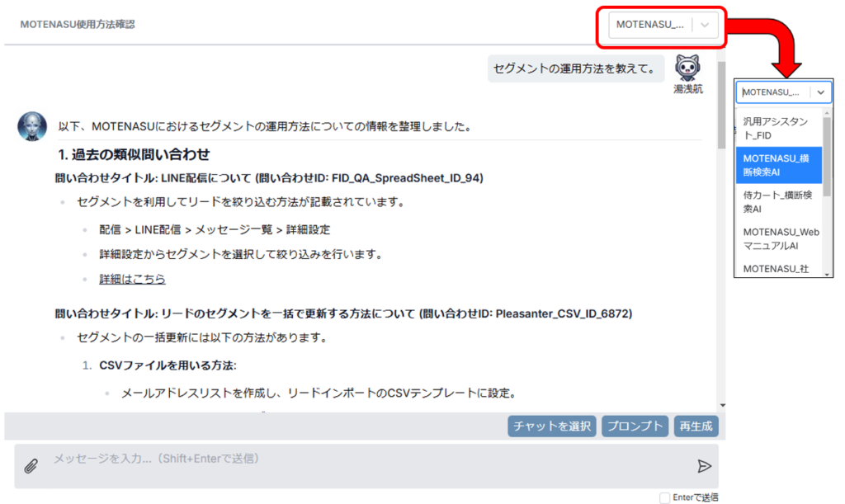Click the scroll down arrow of the chat
Image resolution: width=845 pixels, height=504 pixels.
pos(723,406)
